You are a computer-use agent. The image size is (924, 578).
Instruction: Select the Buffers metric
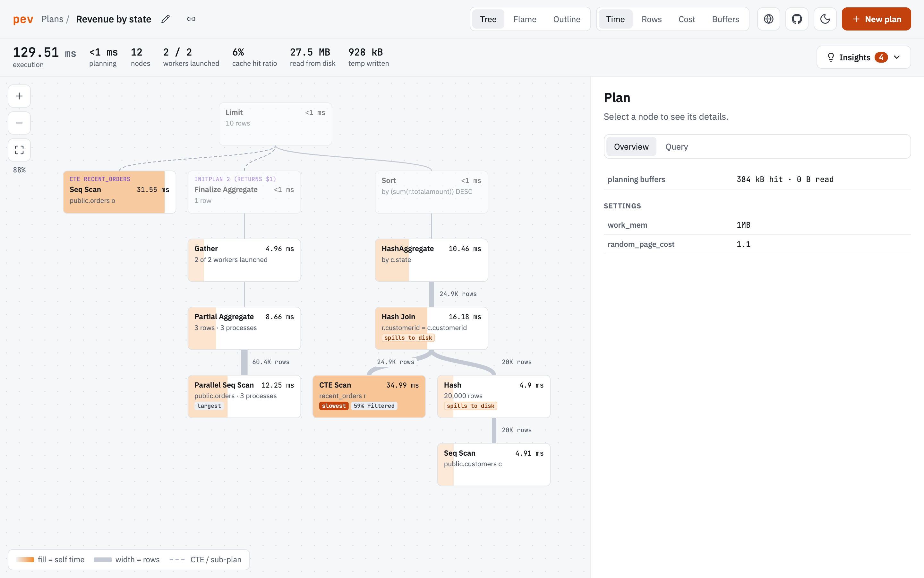(725, 19)
